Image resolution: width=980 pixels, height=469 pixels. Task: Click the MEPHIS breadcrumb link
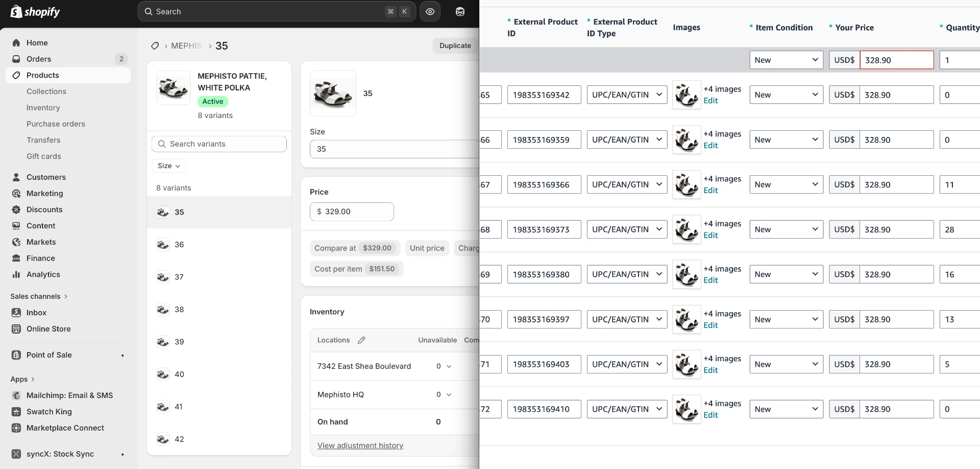186,46
